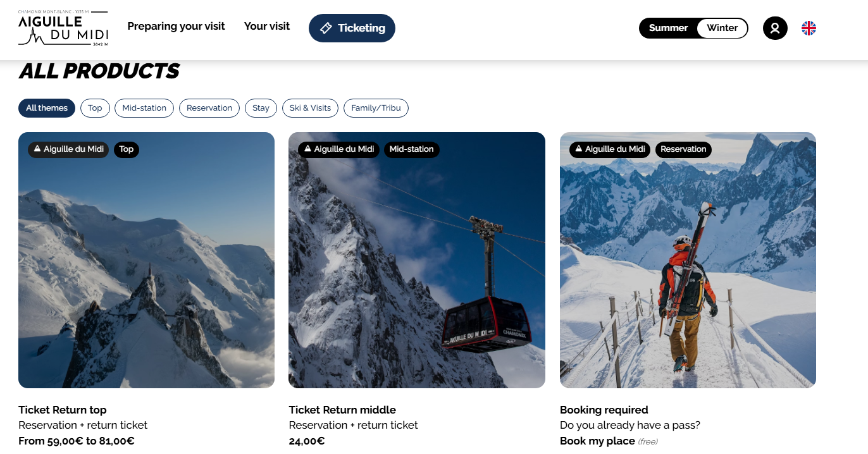Image resolution: width=868 pixels, height=454 pixels.
Task: Click the Ticketing button with ticket icon
Action: tap(352, 28)
